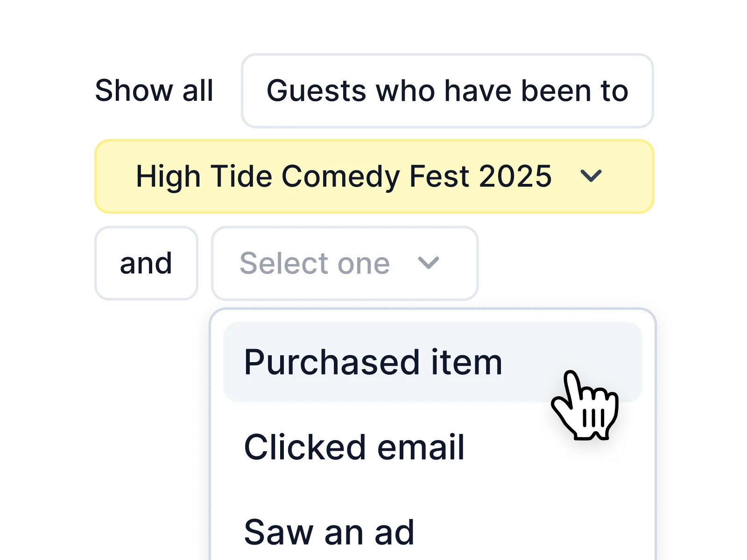747x560 pixels.
Task: Click the second option in the open dropdown list
Action: click(x=354, y=447)
